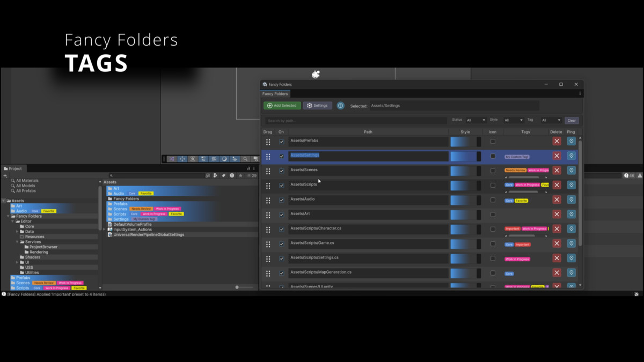Delete the Assets/Settings entry
Viewport: 644px width, 362px height.
(x=557, y=156)
